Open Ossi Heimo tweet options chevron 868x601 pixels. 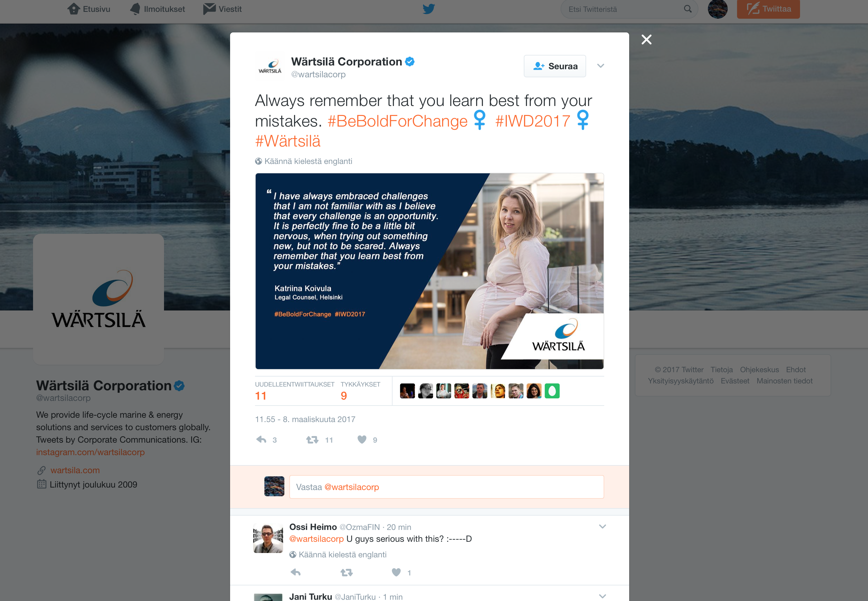pyautogui.click(x=602, y=526)
